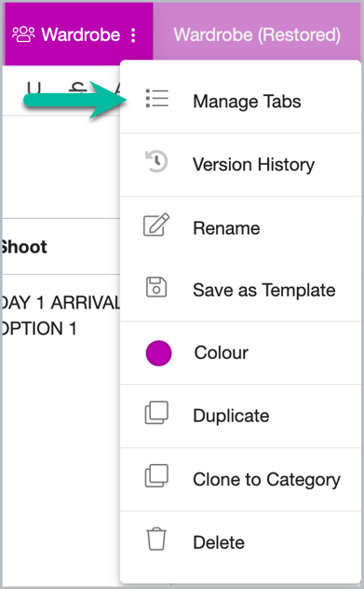Click the people group icon on Wardrobe tab
The height and width of the screenshot is (589, 364).
[23, 34]
